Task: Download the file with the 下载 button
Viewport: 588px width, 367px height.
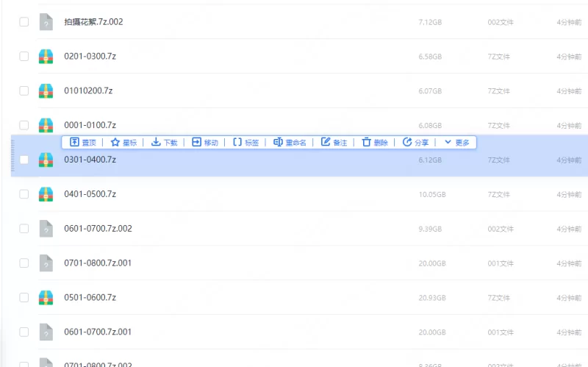Action: (164, 143)
